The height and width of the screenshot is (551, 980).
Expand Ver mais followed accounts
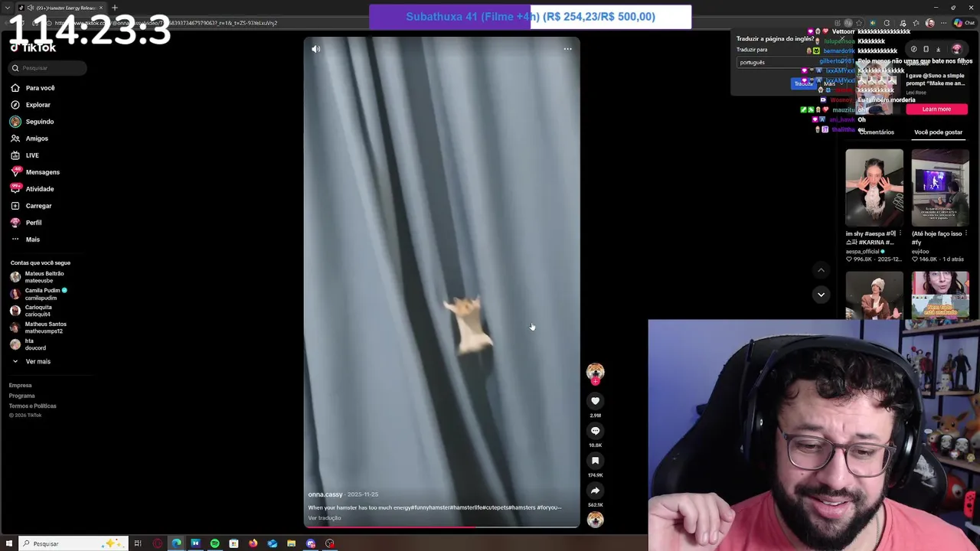tap(31, 361)
